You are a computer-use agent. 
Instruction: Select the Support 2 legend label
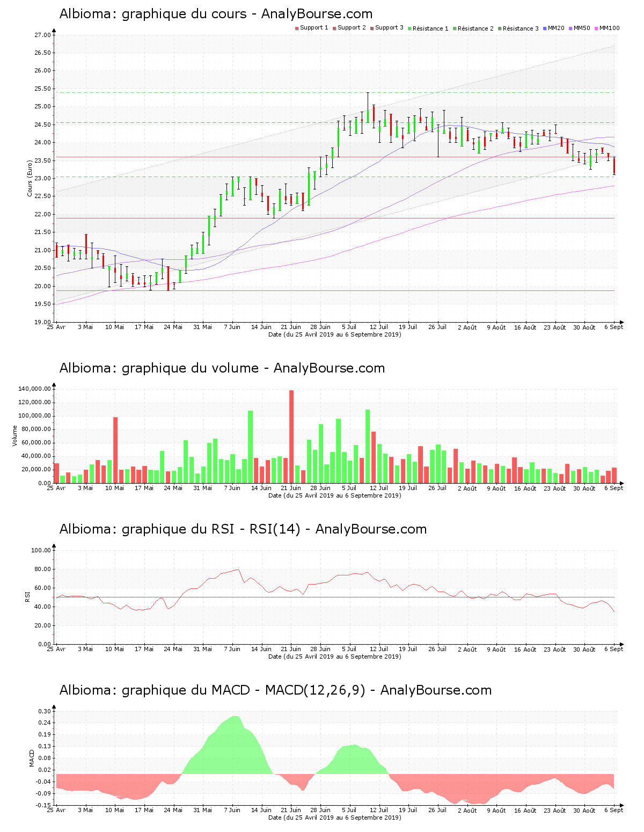coord(352,28)
